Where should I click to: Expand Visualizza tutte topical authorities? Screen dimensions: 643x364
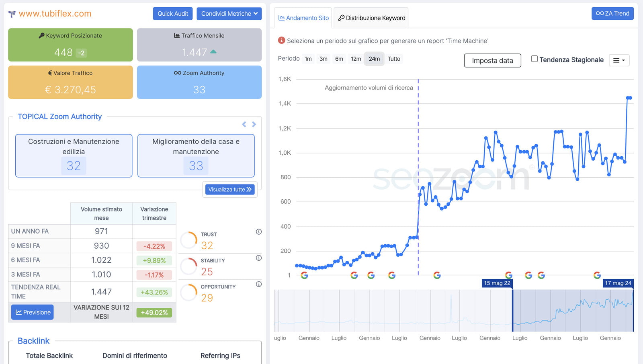(229, 190)
